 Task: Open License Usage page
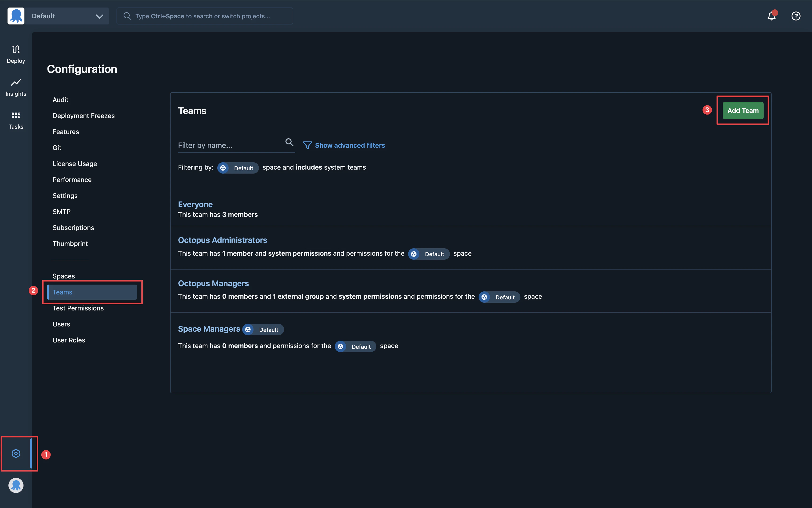coord(75,164)
